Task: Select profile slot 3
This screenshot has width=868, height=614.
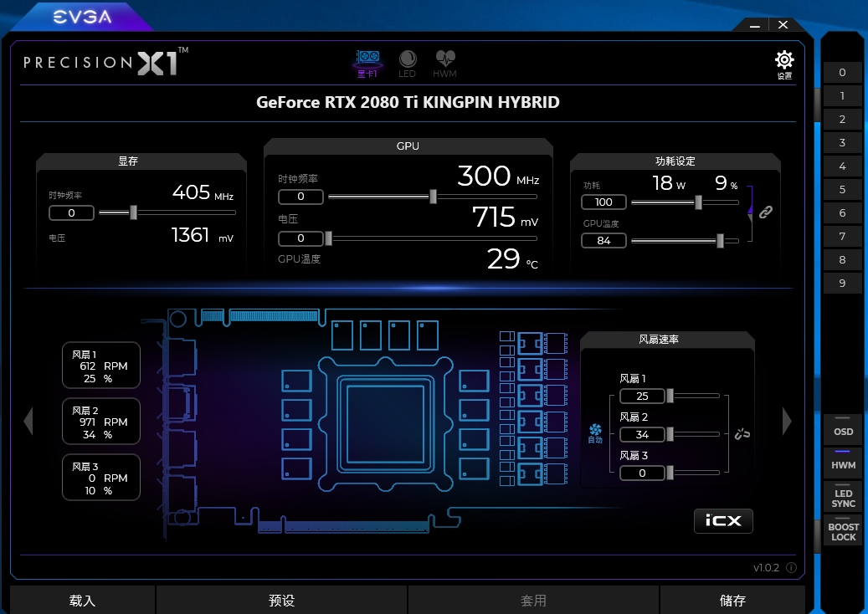Action: tap(842, 143)
